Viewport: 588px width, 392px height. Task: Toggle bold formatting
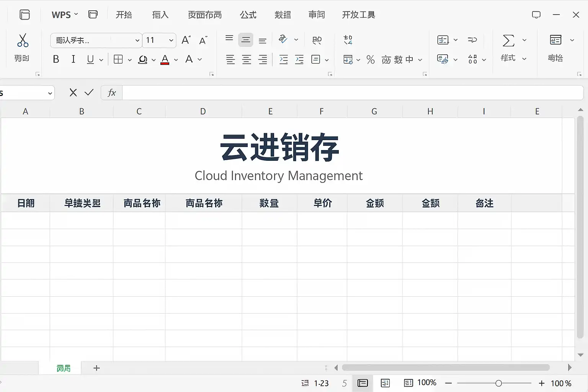[x=56, y=59]
